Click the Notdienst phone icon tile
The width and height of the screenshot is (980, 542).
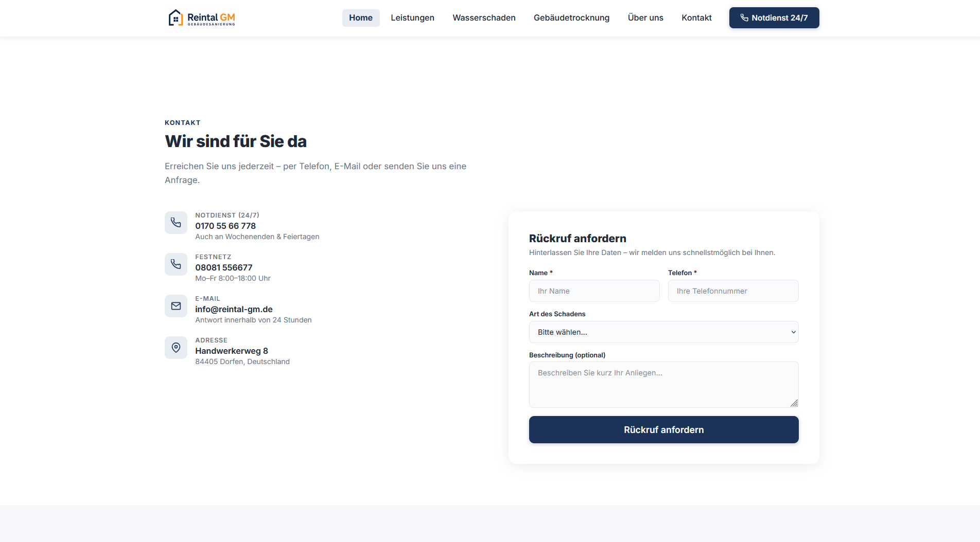176,223
